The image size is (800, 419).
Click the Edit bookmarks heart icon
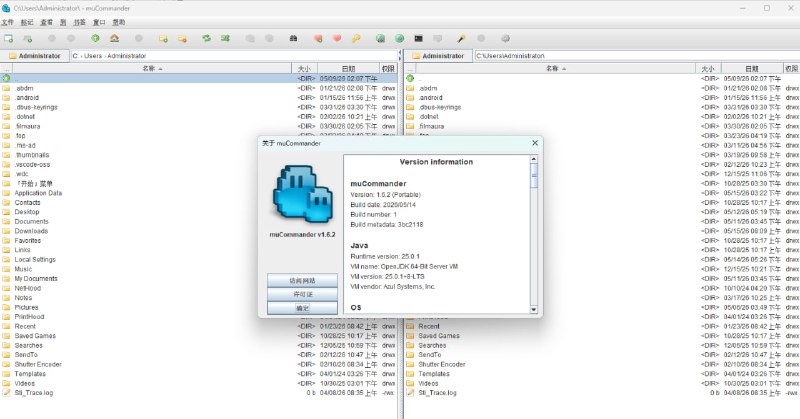pos(337,38)
